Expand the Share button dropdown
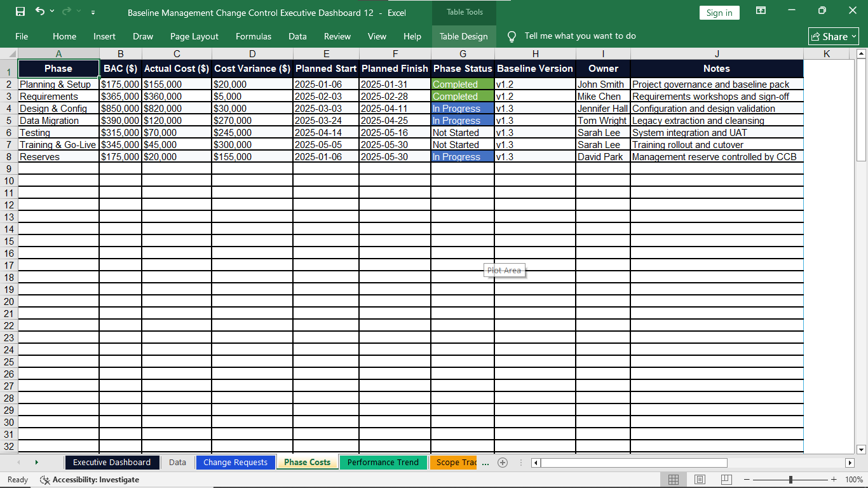This screenshot has width=868, height=488. click(x=854, y=37)
